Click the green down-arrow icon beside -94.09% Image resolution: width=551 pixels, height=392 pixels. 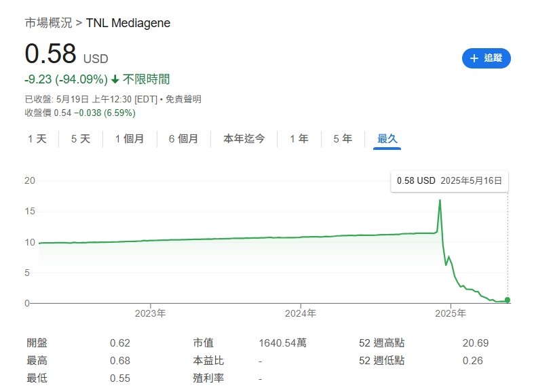click(x=115, y=79)
